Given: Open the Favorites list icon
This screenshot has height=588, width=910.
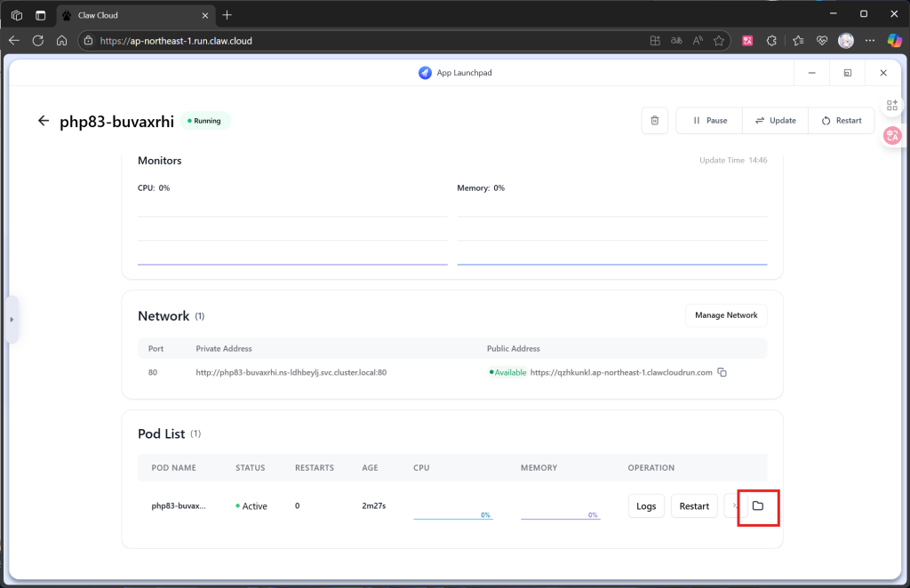Looking at the screenshot, I should 798,41.
